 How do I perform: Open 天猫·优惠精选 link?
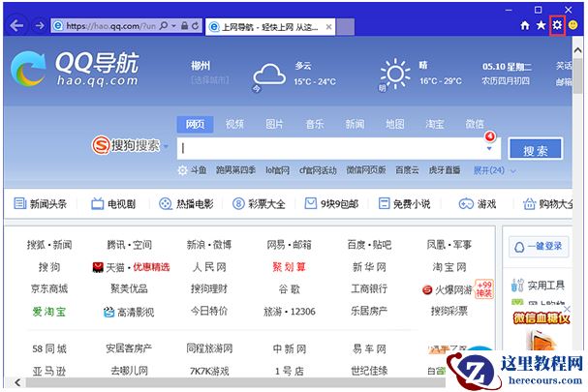pos(131,267)
